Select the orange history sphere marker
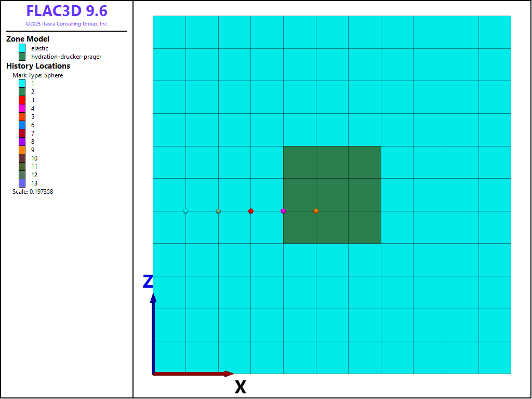 [316, 211]
